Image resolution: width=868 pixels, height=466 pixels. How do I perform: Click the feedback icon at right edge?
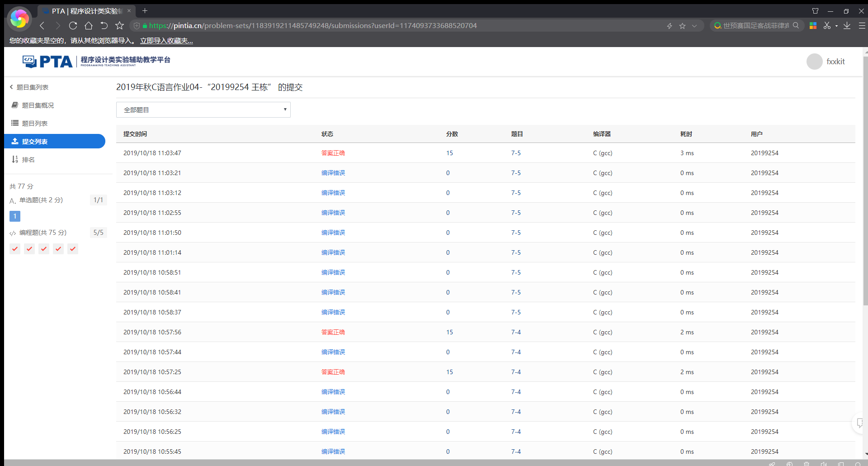(x=859, y=423)
